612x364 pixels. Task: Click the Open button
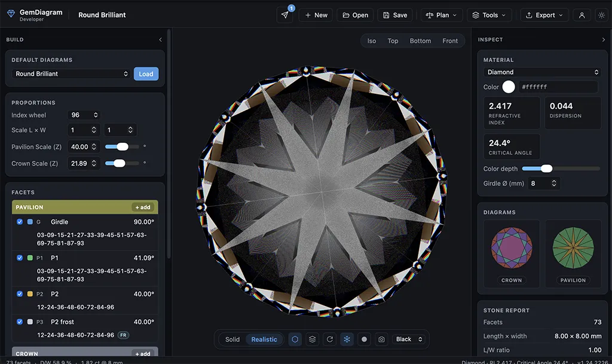[x=355, y=15]
